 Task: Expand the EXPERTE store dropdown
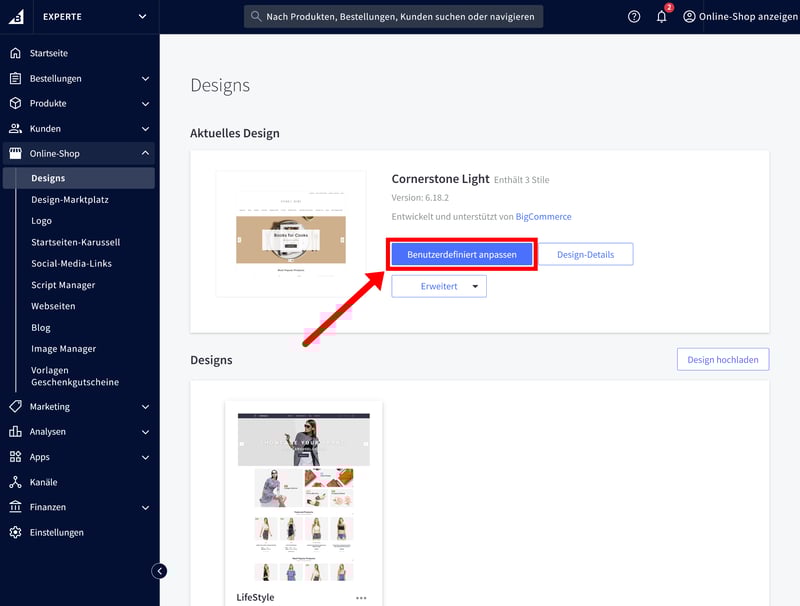pos(142,16)
